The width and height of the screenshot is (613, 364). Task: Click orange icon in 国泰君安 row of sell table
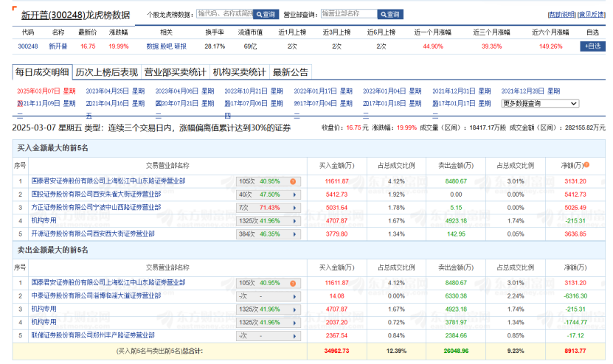(293, 282)
